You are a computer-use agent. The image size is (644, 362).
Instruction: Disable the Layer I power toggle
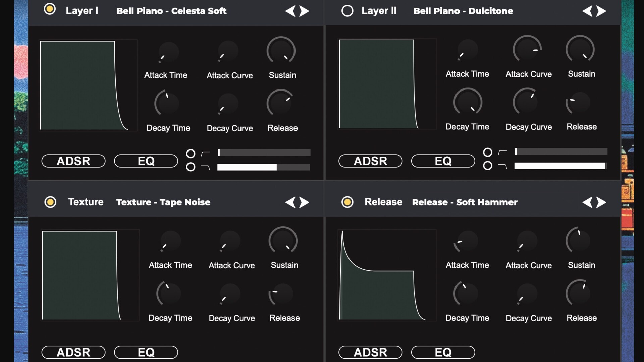[50, 9]
